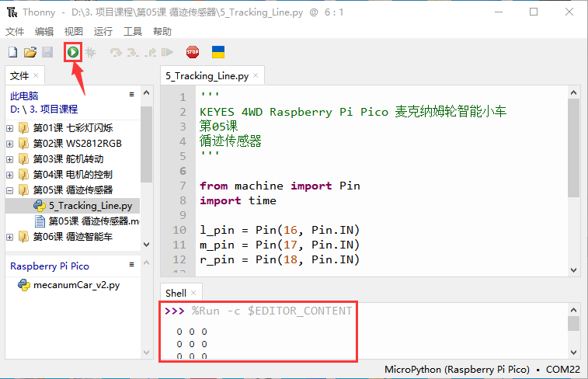Click the comment line 循迹传感器
The image size is (588, 379).
click(230, 141)
